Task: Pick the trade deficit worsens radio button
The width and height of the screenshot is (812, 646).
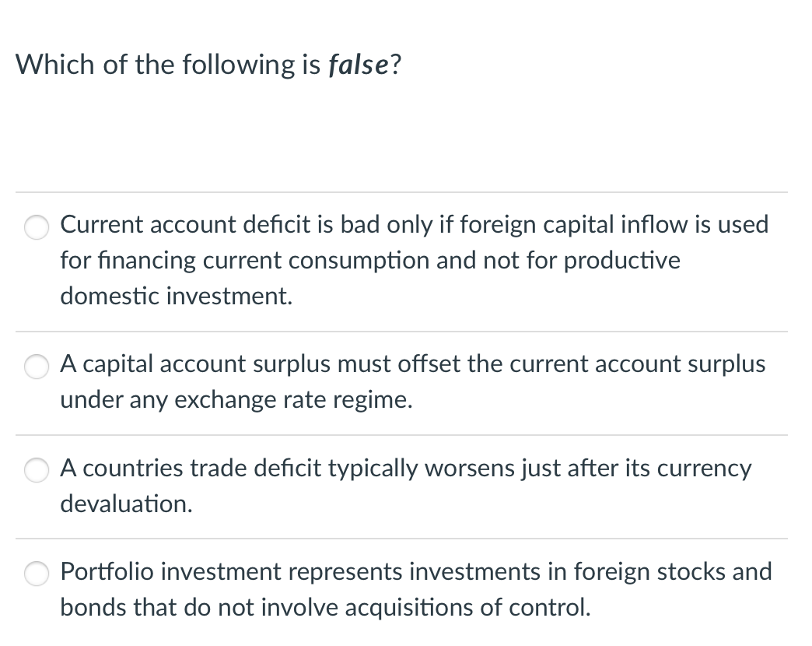Action: (x=36, y=469)
